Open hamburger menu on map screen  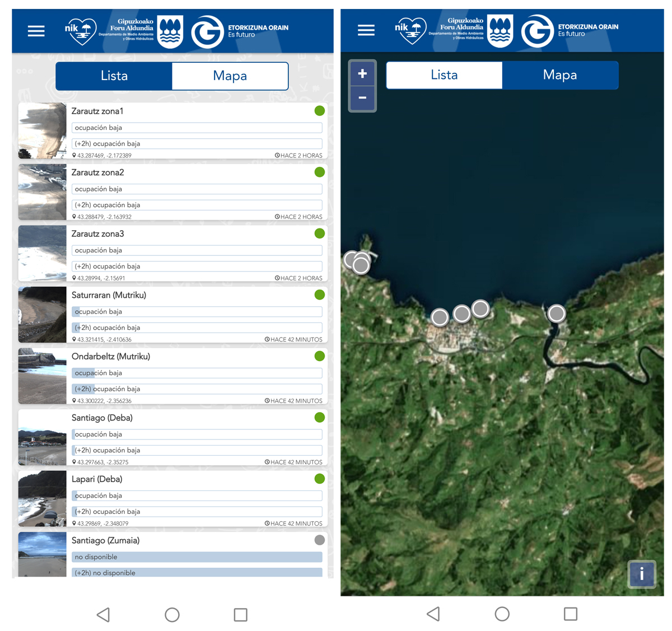tap(366, 30)
